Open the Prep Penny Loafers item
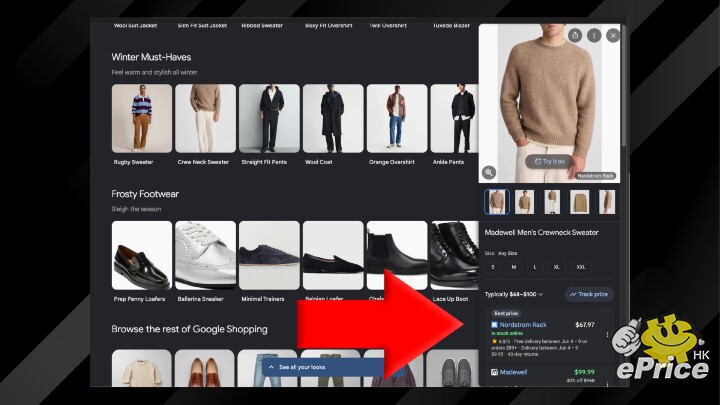 (x=142, y=255)
